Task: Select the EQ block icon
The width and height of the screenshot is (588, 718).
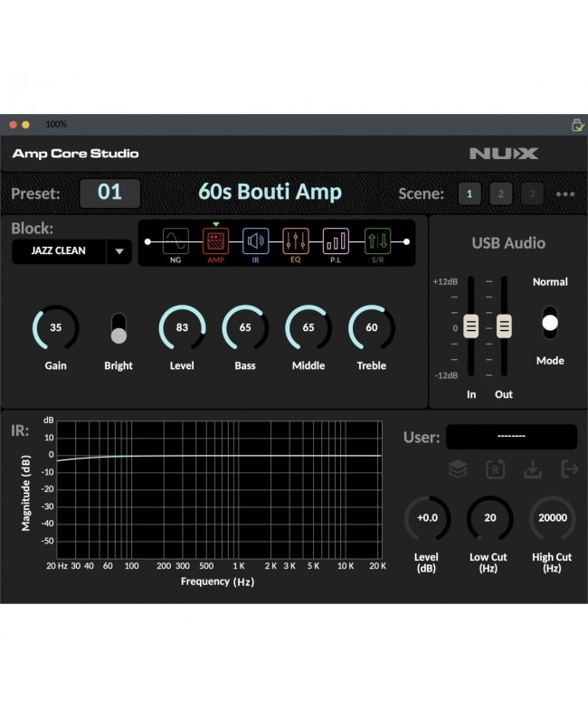Action: click(296, 241)
